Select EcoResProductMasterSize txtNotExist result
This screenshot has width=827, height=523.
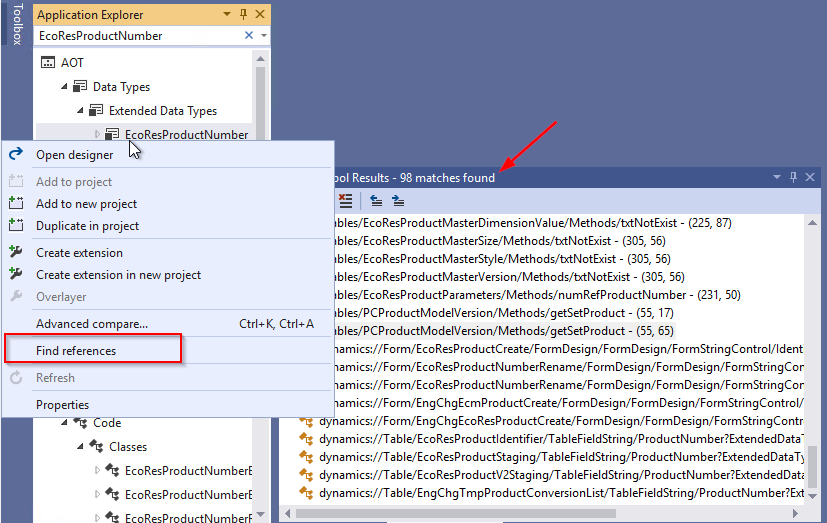(500, 241)
